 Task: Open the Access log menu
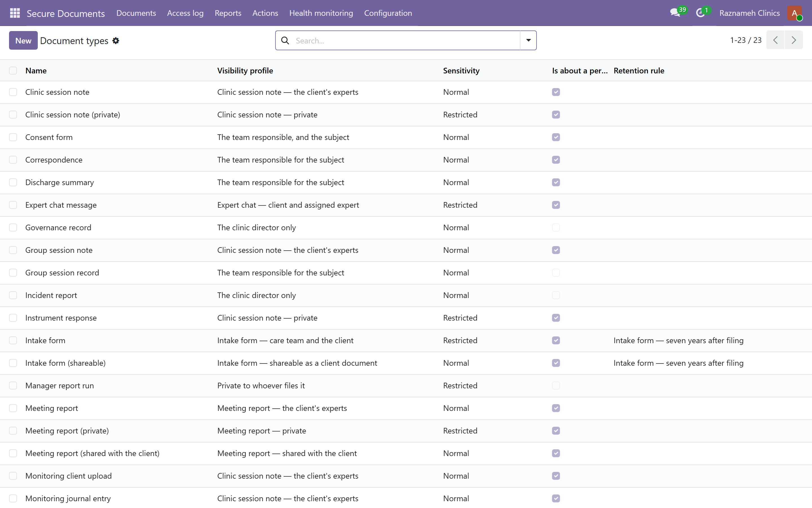[185, 13]
